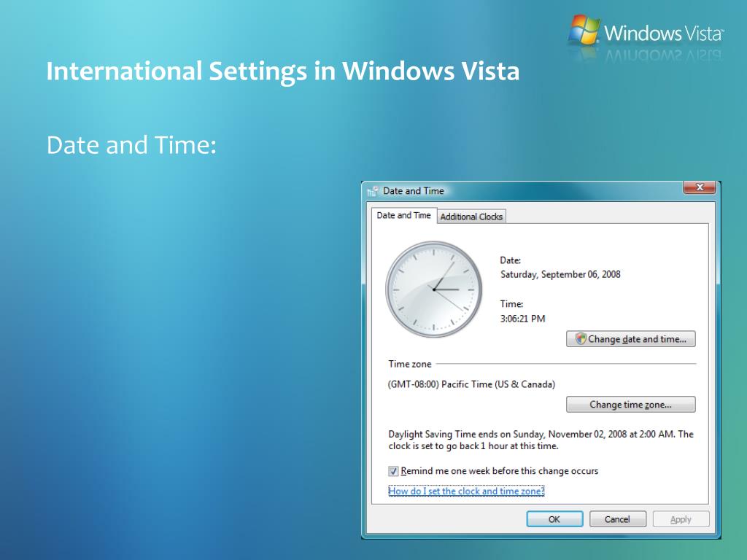Open the Change time zone dialog
Viewport: 747px width, 560px height.
[x=631, y=404]
